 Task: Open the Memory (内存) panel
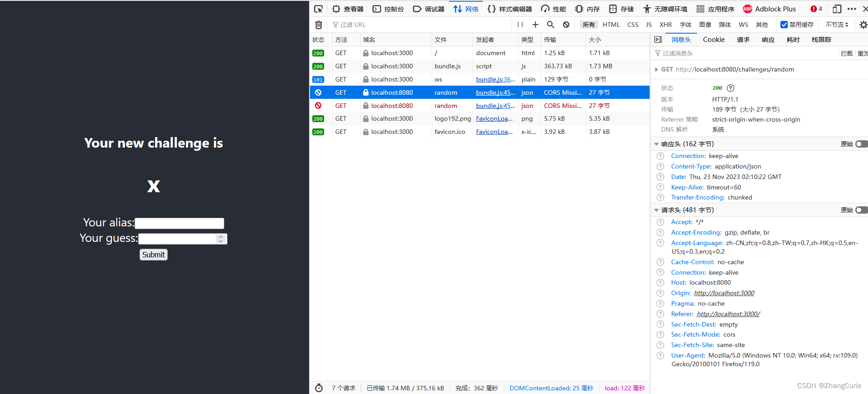click(x=587, y=9)
